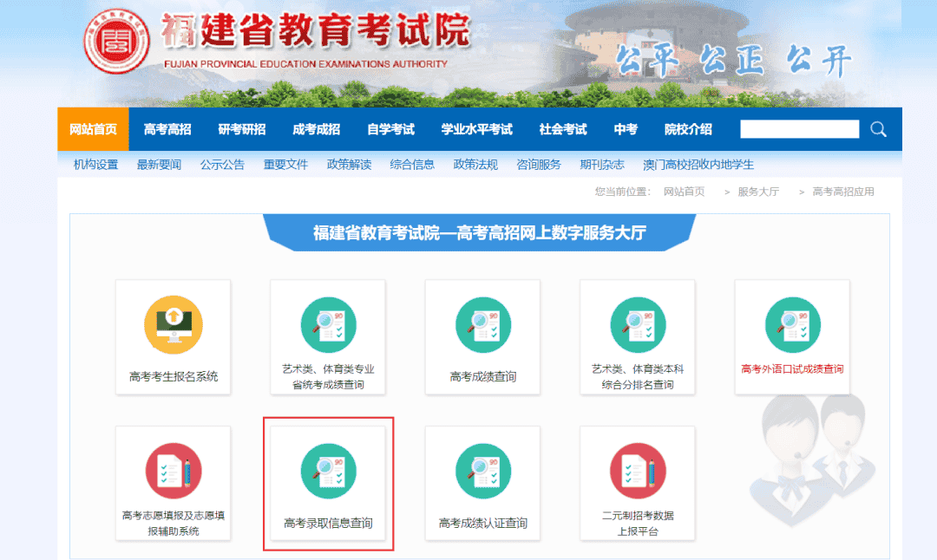Screen dimensions: 937x560
Task: Open the 艺术类、体育类本科综合分排名查询 icon
Action: pyautogui.click(x=638, y=325)
